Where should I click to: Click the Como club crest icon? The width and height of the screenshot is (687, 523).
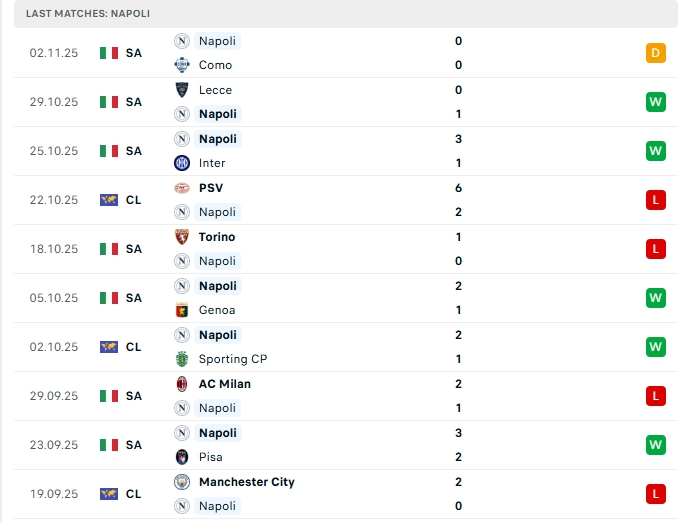click(x=182, y=65)
